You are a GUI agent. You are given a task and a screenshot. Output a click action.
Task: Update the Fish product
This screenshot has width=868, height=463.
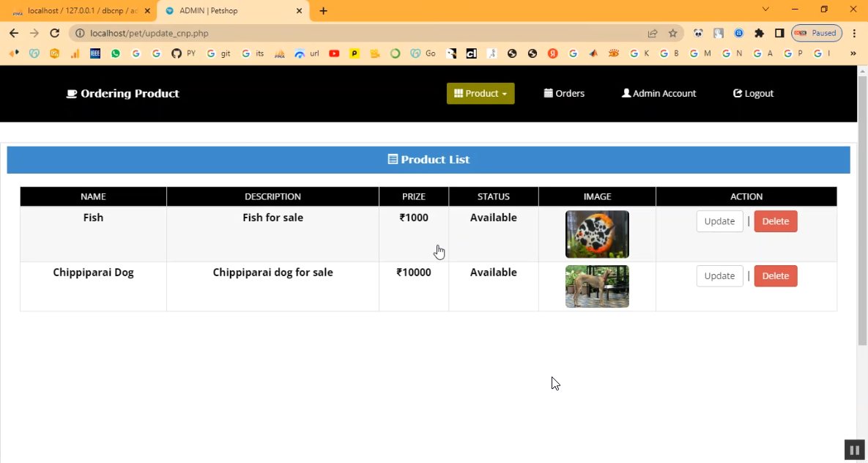pos(719,221)
